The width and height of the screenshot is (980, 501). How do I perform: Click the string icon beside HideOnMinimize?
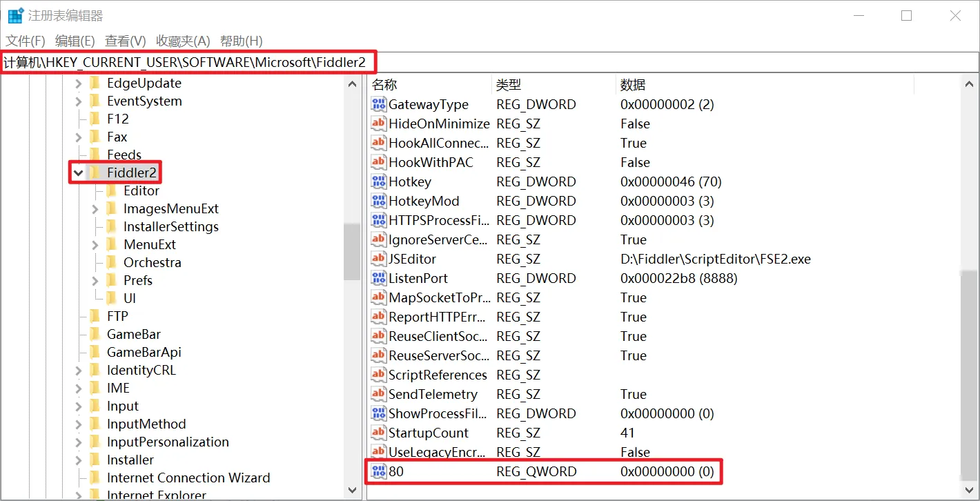pyautogui.click(x=378, y=124)
